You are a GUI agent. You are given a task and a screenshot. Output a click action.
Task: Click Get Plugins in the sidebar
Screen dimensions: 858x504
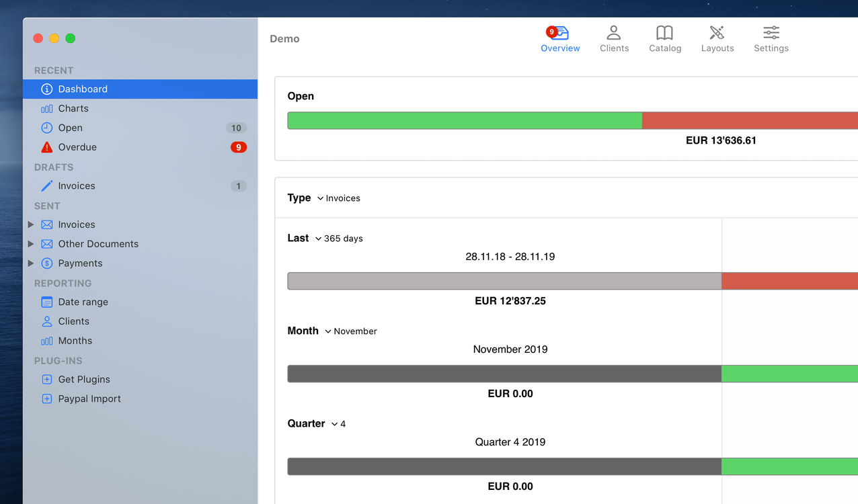(x=83, y=379)
